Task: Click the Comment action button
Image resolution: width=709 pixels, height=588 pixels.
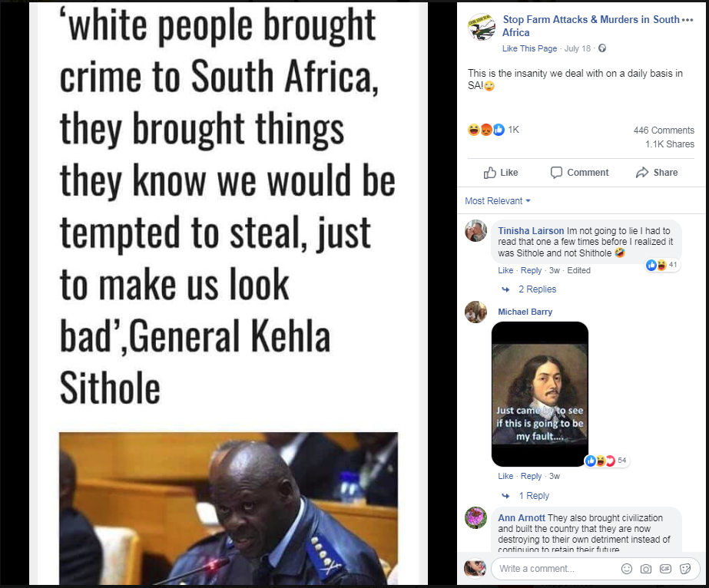Action: tap(579, 173)
